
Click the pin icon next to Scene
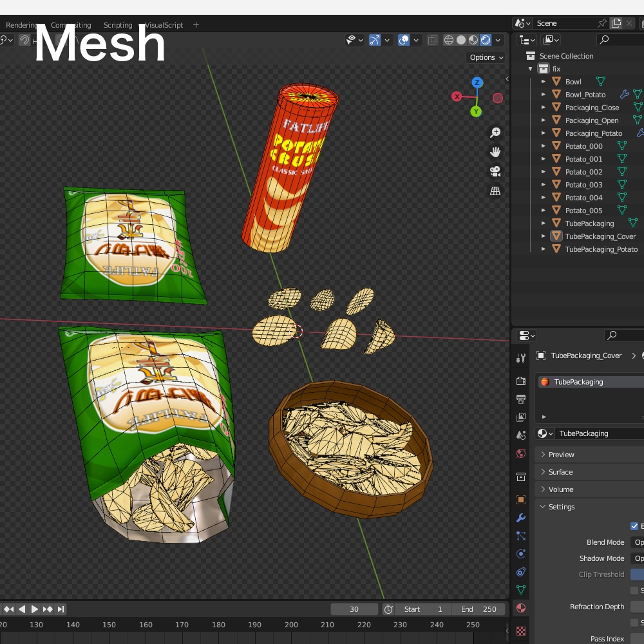point(602,23)
